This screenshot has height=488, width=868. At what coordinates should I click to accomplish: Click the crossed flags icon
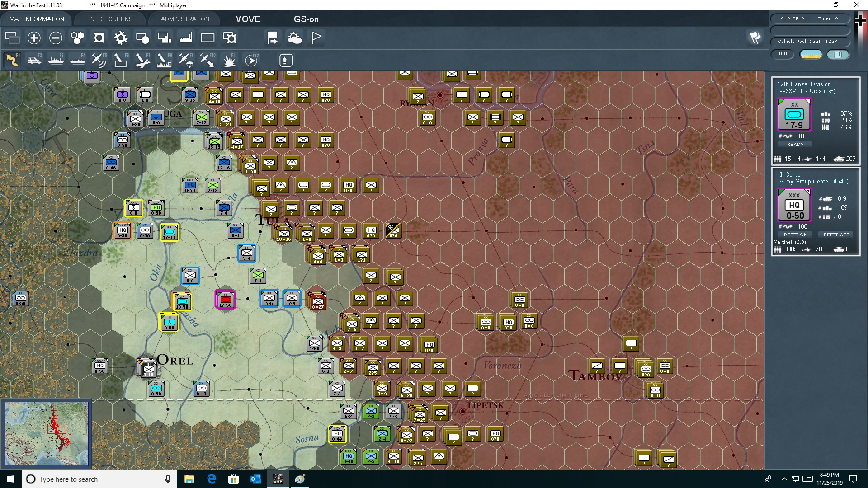coord(755,38)
